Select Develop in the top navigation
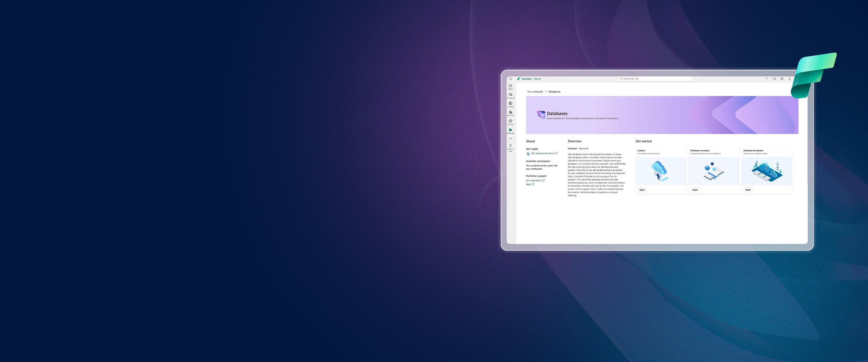The image size is (868, 362). (526, 79)
